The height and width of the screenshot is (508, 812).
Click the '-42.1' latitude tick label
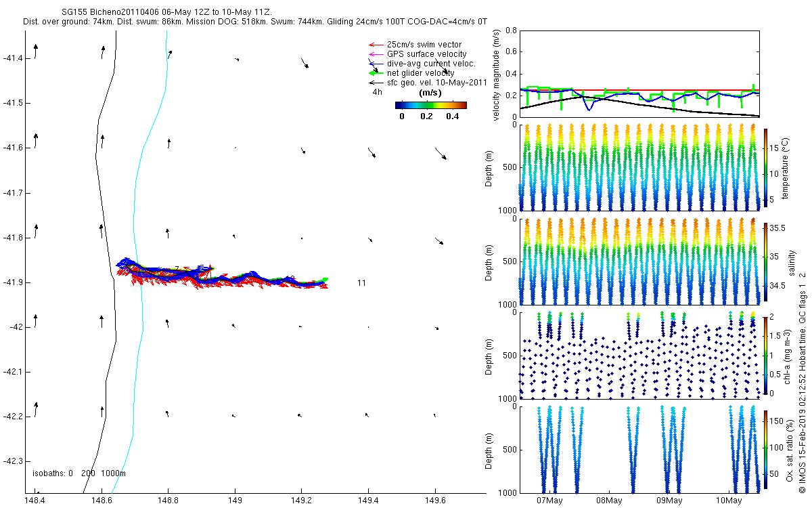[14, 372]
